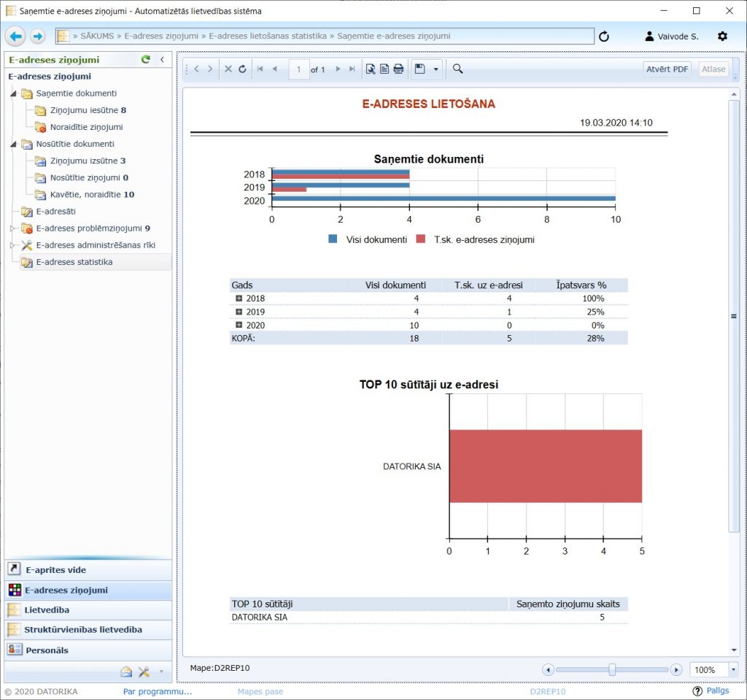Refresh the report using toolbar reload icon

coord(242,69)
